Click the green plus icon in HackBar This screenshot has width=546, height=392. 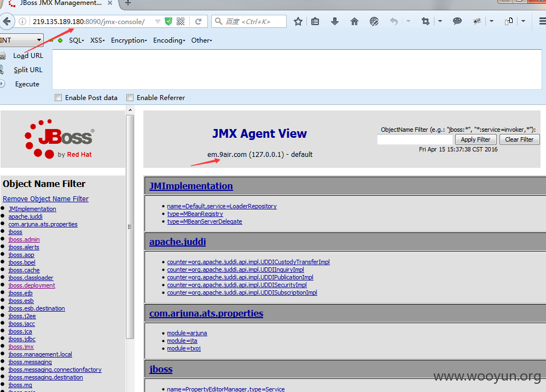pos(60,40)
